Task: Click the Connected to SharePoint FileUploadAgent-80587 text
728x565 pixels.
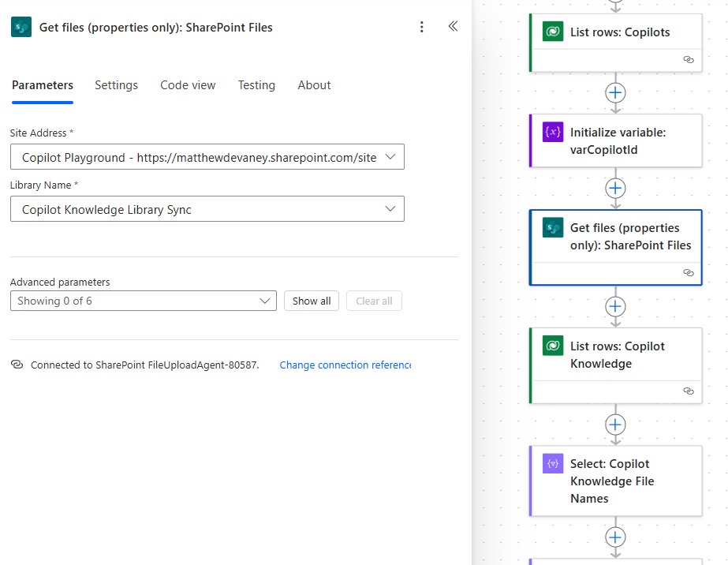Action: tap(145, 365)
